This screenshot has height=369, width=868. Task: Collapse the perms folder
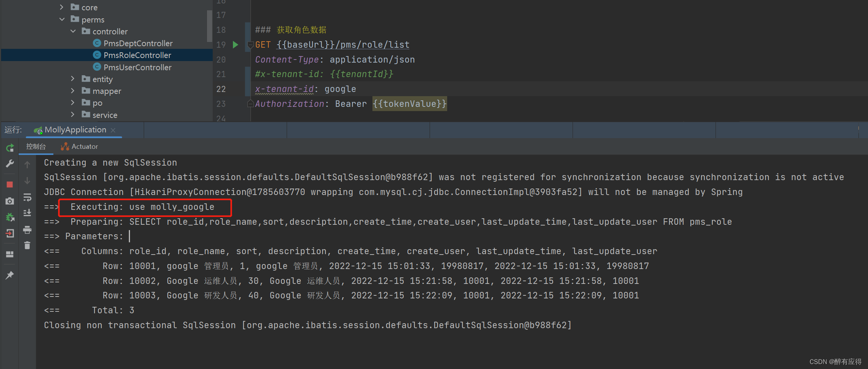[62, 19]
